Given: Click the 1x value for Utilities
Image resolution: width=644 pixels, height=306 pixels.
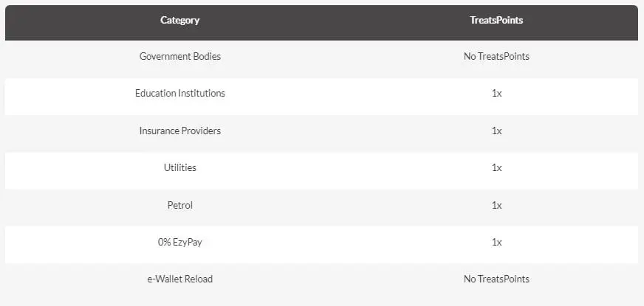Looking at the screenshot, I should click(496, 168).
